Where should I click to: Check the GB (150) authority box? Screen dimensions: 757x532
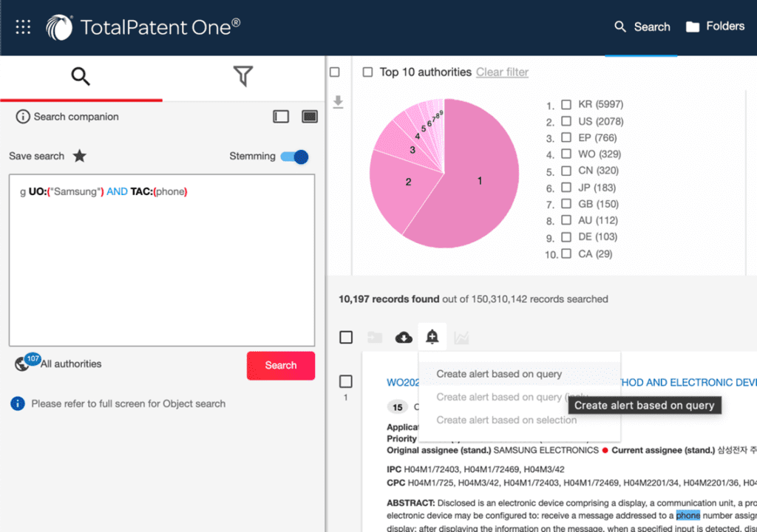click(x=566, y=204)
